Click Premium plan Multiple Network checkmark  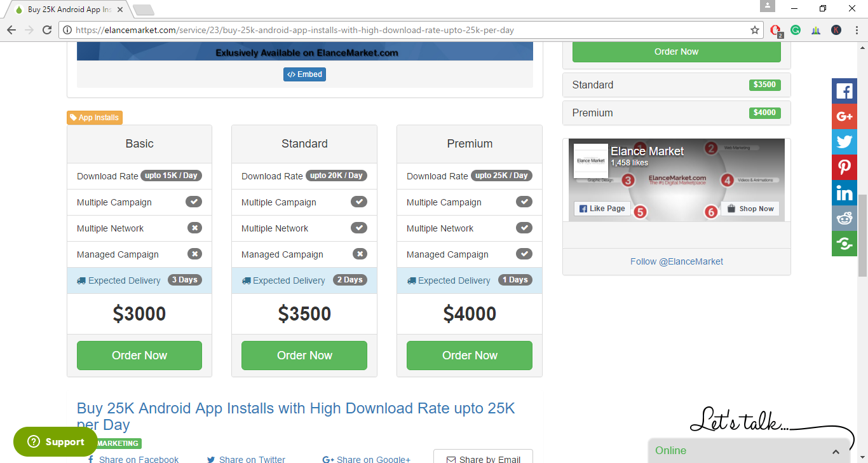(x=524, y=228)
